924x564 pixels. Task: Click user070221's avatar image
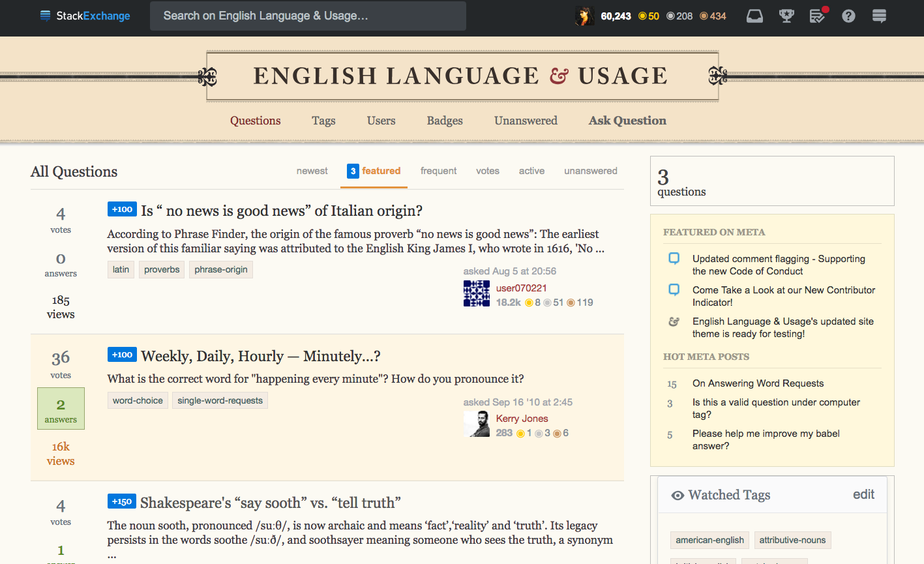coord(477,293)
